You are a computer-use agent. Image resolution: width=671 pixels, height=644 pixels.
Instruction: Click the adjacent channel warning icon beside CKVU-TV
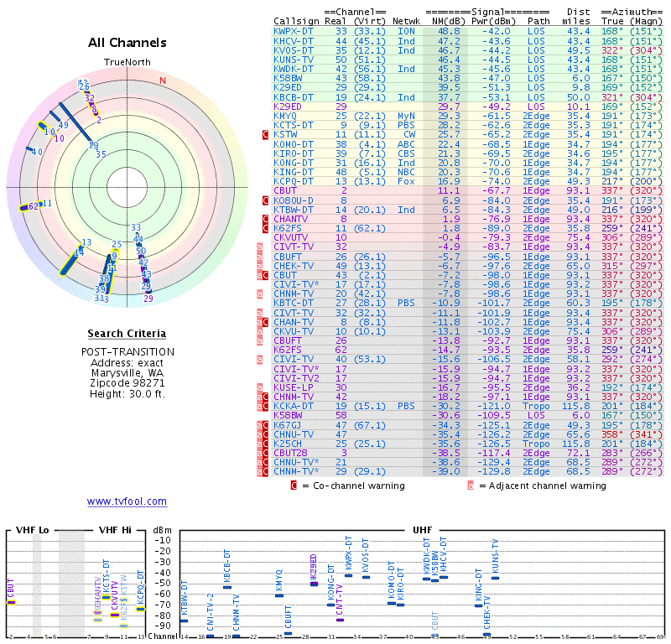260,331
